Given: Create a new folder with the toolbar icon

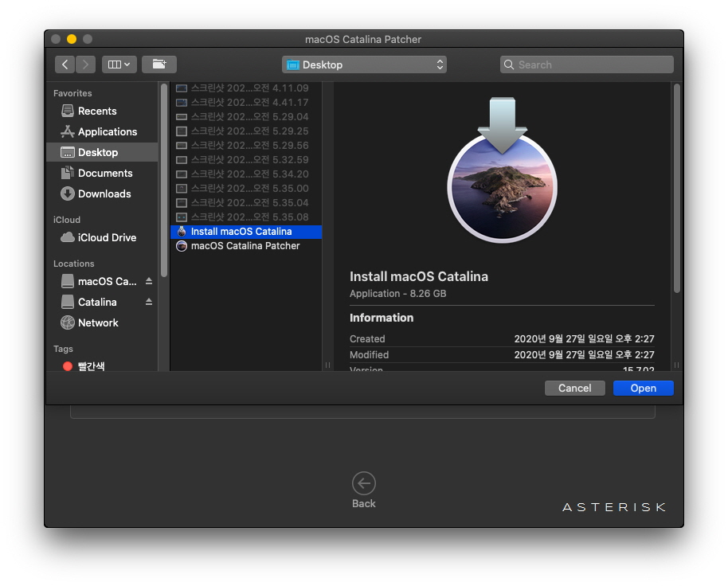Looking at the screenshot, I should 159,64.
